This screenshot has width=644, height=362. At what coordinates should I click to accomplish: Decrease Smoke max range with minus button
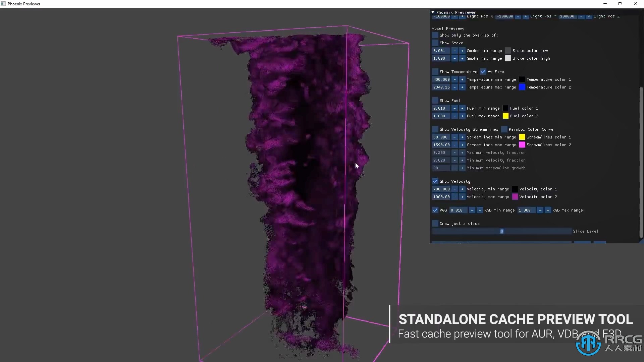coord(454,58)
